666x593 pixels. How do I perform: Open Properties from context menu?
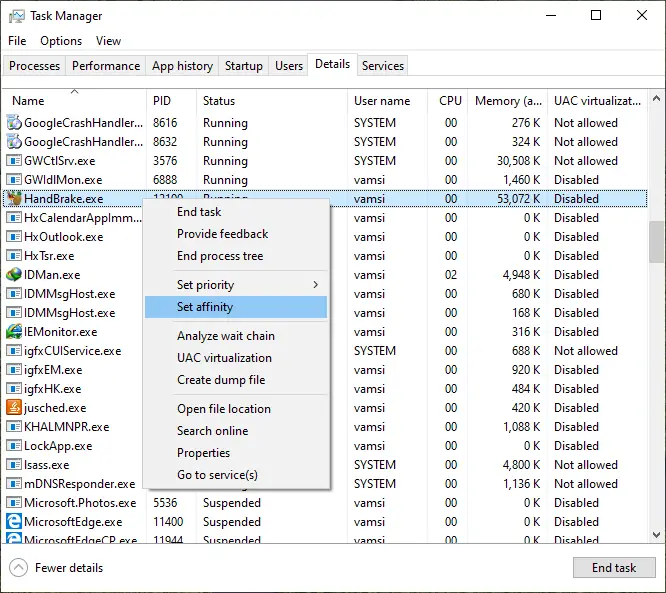236,453
